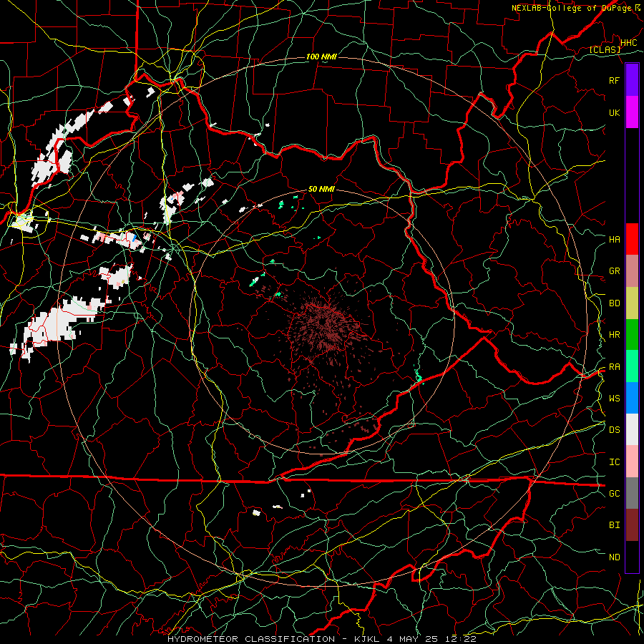Click the HYDROMETEOR CLASSIFICATION title text

click(251, 639)
